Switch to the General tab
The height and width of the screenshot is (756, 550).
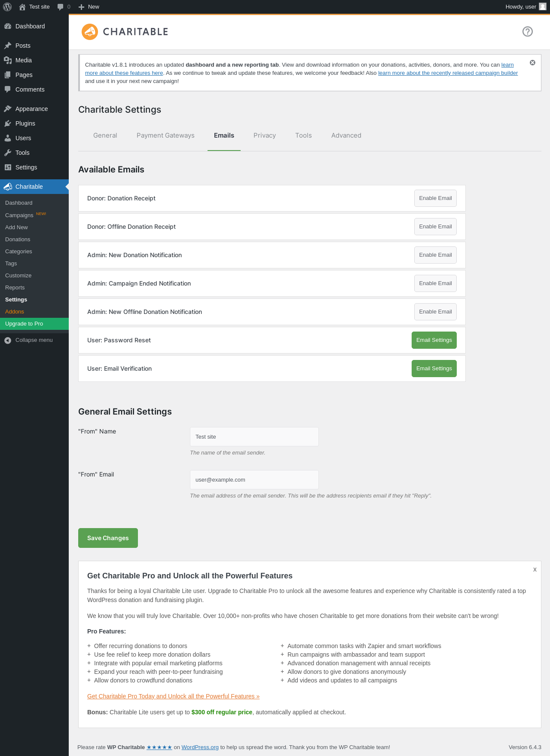click(105, 135)
